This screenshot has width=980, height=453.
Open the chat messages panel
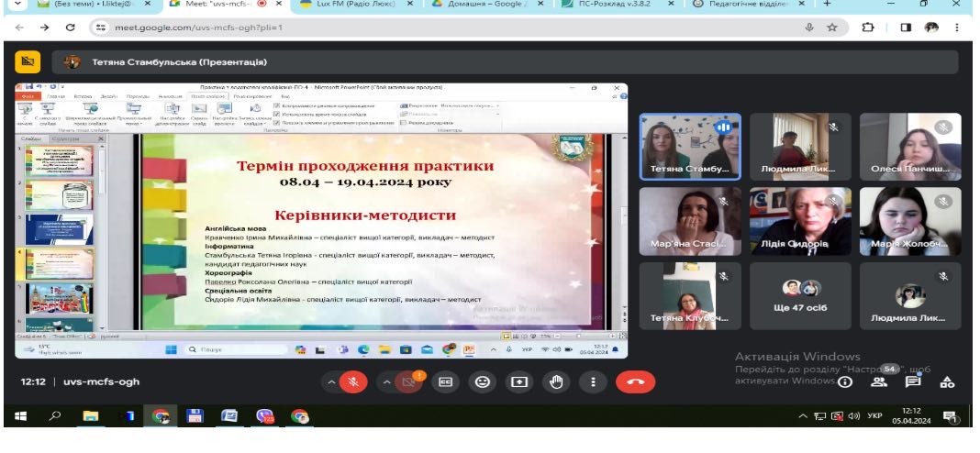point(913,381)
